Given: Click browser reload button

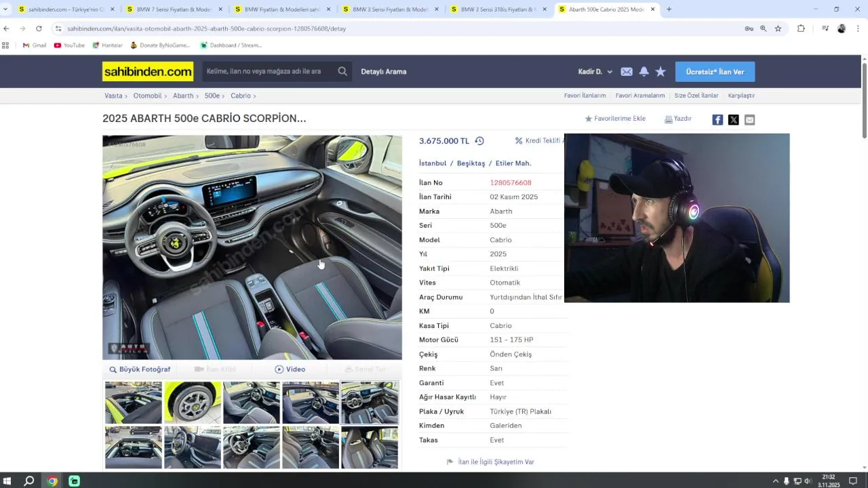Looking at the screenshot, I should click(x=39, y=28).
